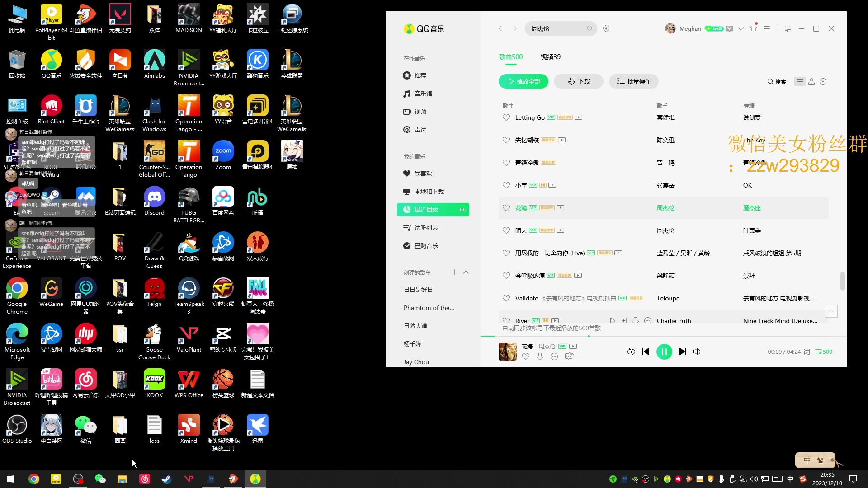Show the lyrics (词) panel
The height and width of the screenshot is (488, 868).
(807, 352)
